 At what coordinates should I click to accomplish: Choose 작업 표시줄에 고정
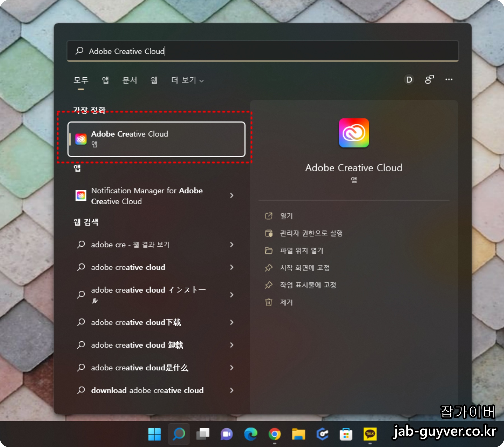(x=308, y=285)
